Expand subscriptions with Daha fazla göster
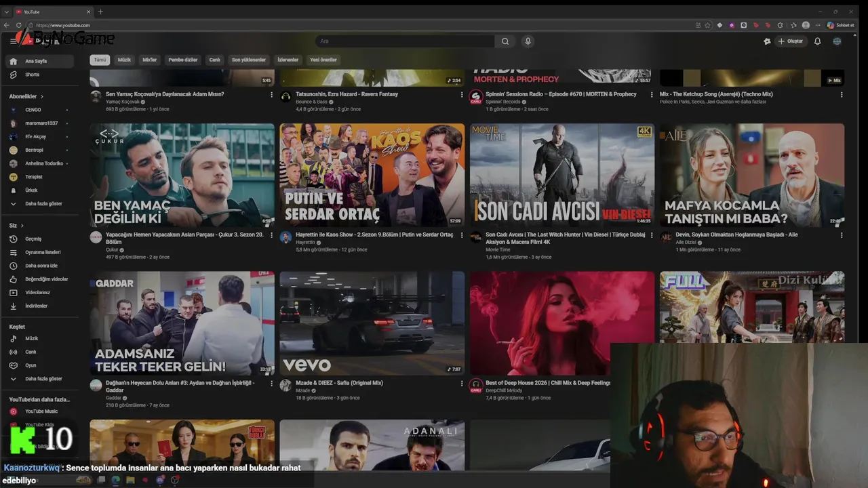 click(41, 203)
